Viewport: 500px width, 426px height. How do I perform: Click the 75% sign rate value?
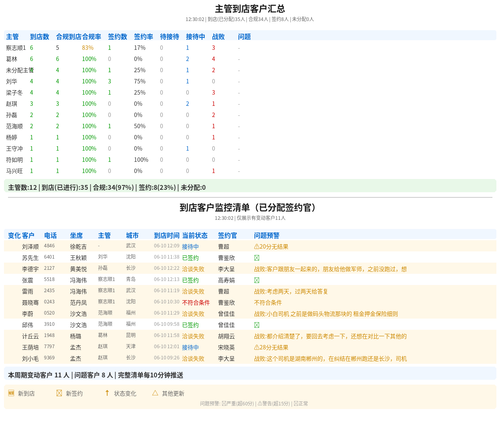click(x=140, y=81)
